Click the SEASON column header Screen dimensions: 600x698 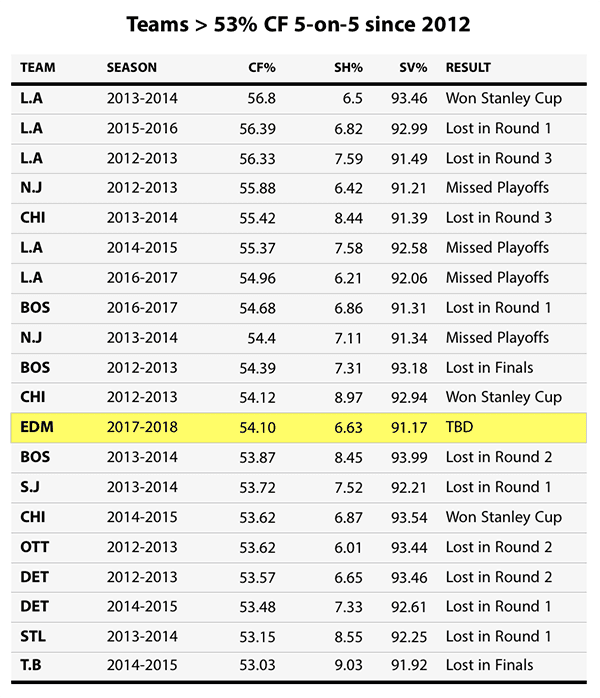coord(132,68)
